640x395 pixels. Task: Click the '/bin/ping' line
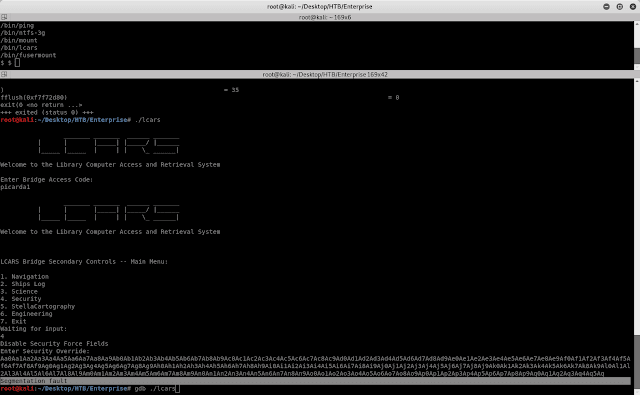pyautogui.click(x=17, y=25)
